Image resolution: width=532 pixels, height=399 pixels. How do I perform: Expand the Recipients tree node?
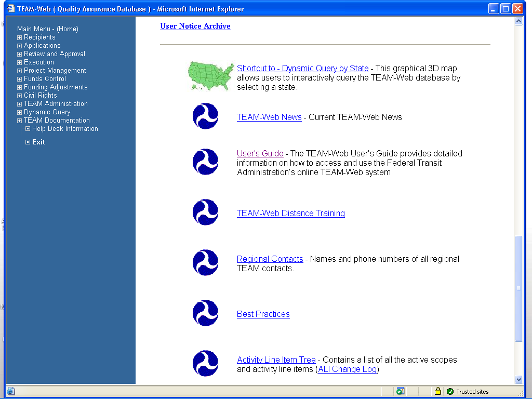(19, 37)
